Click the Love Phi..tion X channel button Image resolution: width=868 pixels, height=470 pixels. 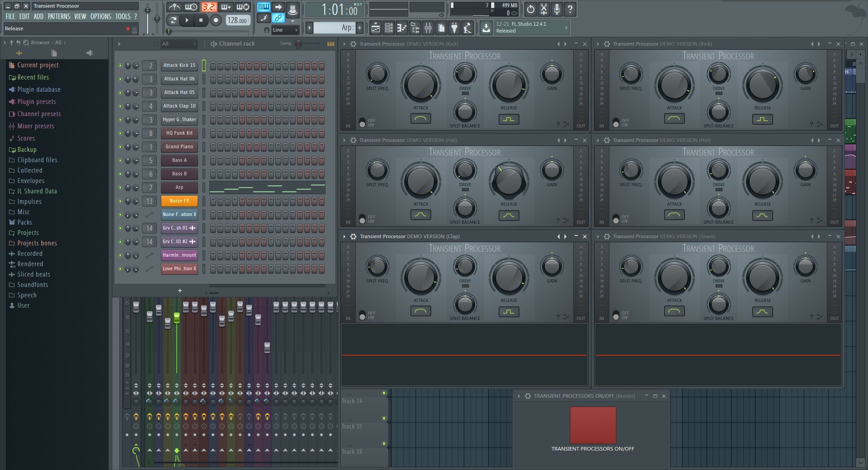click(x=179, y=269)
